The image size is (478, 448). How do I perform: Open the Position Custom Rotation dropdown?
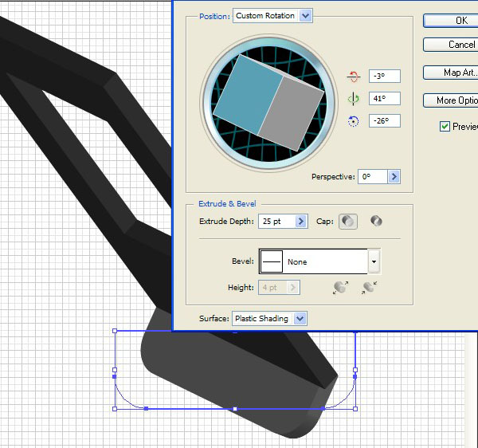point(272,16)
